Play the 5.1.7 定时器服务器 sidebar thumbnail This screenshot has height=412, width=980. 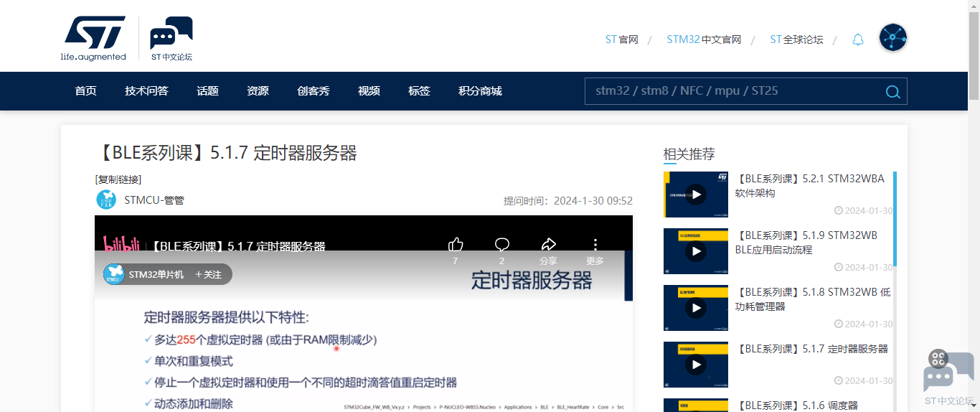point(696,365)
